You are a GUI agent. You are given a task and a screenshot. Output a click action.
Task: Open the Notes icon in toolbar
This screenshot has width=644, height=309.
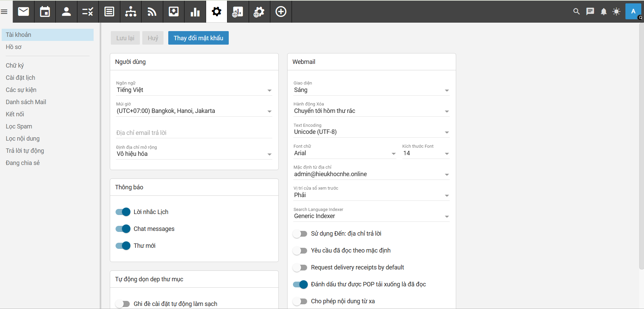[109, 12]
